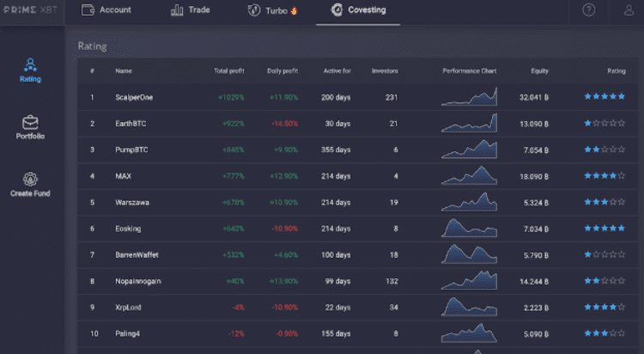View PumpBTC's performance chart
The height and width of the screenshot is (354, 644).
pyautogui.click(x=469, y=150)
